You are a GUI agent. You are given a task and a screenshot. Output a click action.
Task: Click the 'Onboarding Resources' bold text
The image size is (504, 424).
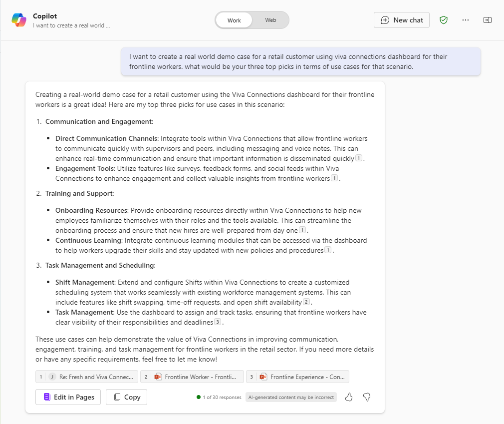click(x=92, y=210)
